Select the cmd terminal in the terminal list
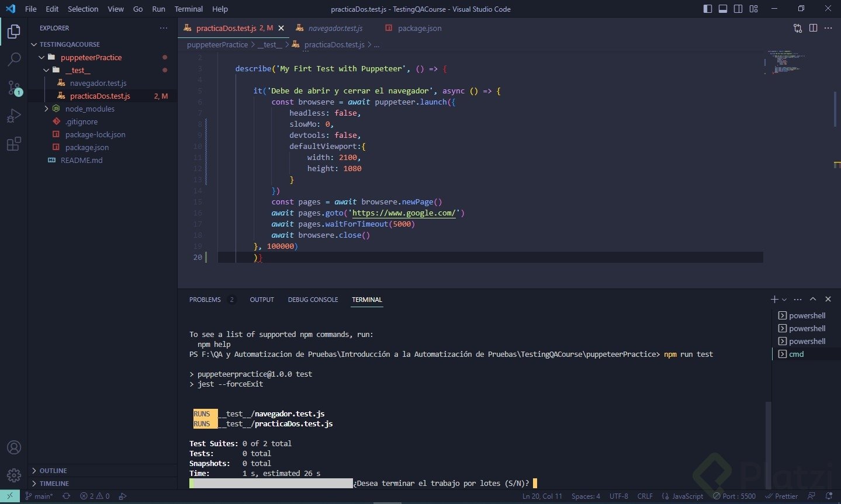 [x=796, y=354]
